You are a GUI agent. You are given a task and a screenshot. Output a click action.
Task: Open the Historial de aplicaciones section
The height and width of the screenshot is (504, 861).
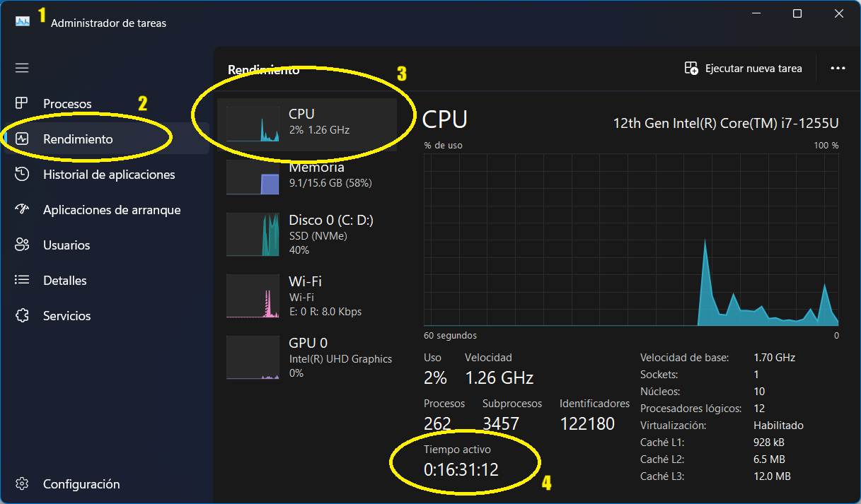110,174
